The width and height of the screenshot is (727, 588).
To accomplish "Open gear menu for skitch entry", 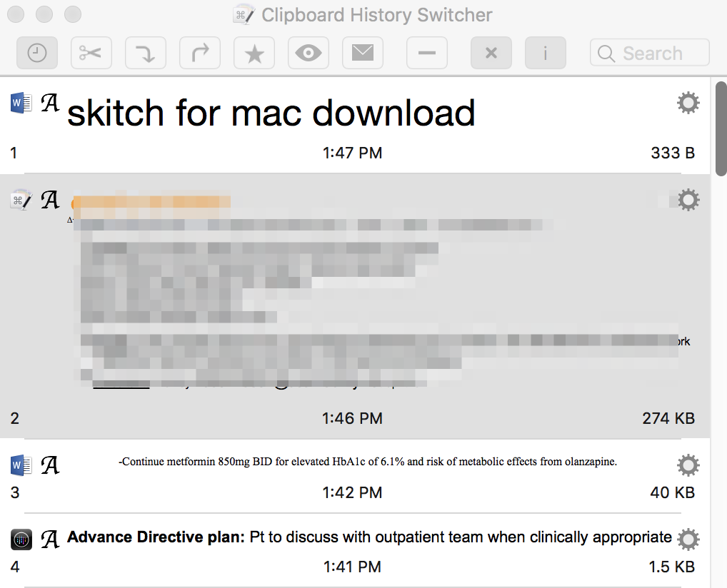I will (x=688, y=103).
